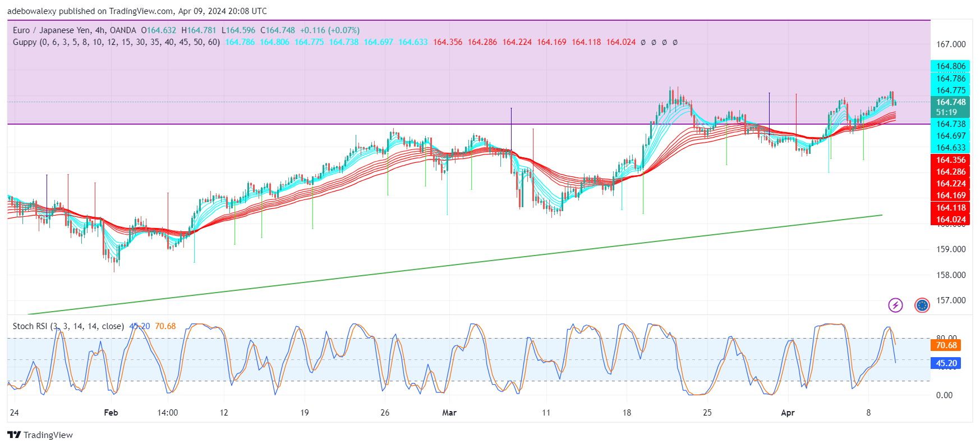The height and width of the screenshot is (447, 980).
Task: Click the 164.169 red axis price label
Action: tap(950, 195)
